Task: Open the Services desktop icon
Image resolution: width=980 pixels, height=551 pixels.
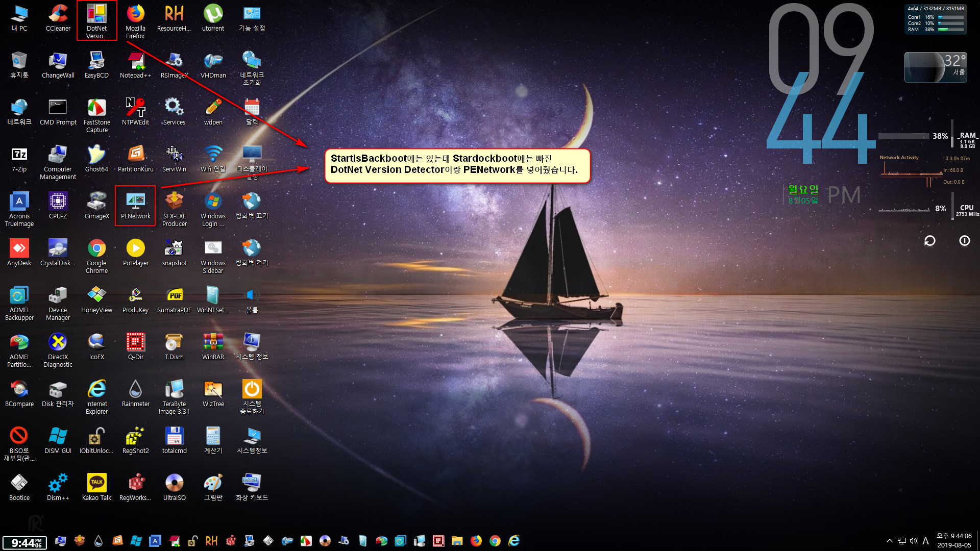Action: coord(174,112)
